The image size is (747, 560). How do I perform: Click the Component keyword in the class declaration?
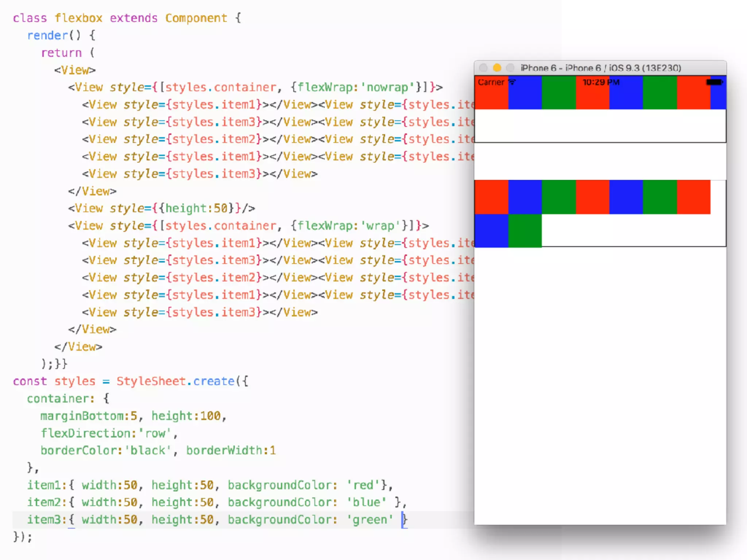196,18
